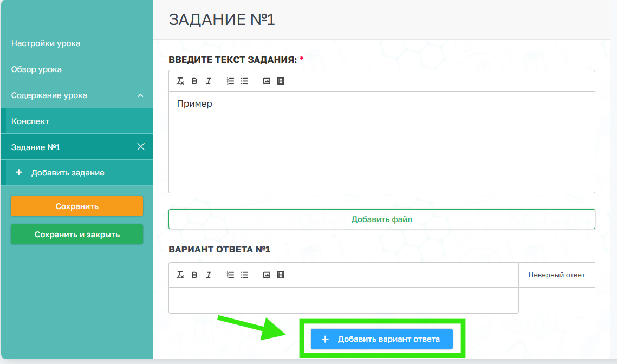617x364 pixels.
Task: Insert bulleted list in task text editor
Action: point(244,81)
